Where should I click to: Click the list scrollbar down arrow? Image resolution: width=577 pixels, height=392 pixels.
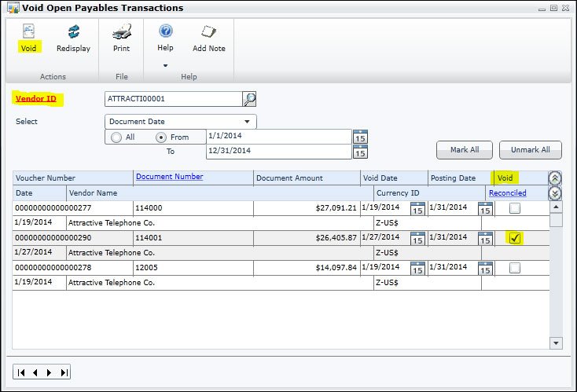click(x=556, y=343)
